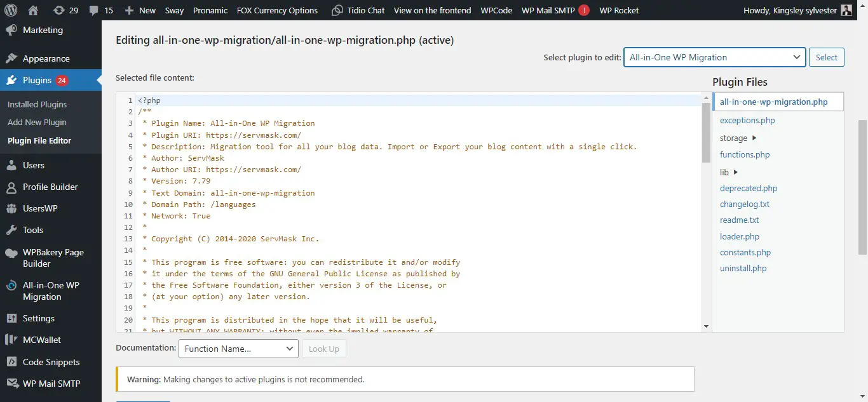This screenshot has width=868, height=402.
Task: Click the updates icon showing 29
Action: (x=59, y=10)
